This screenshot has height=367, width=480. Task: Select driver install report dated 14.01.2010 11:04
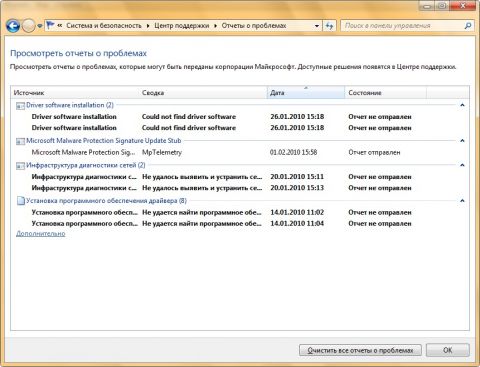point(240,223)
